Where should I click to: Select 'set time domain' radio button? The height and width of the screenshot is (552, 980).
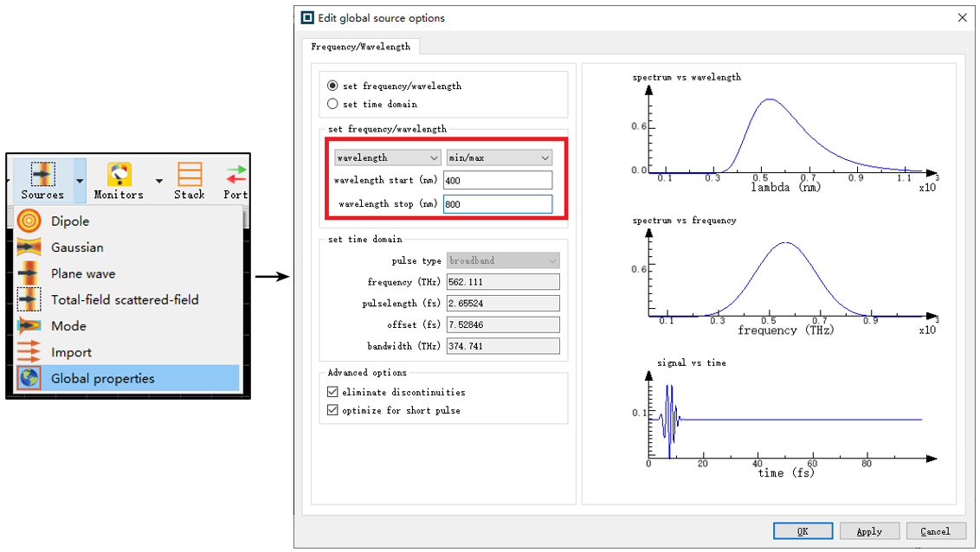tap(332, 104)
